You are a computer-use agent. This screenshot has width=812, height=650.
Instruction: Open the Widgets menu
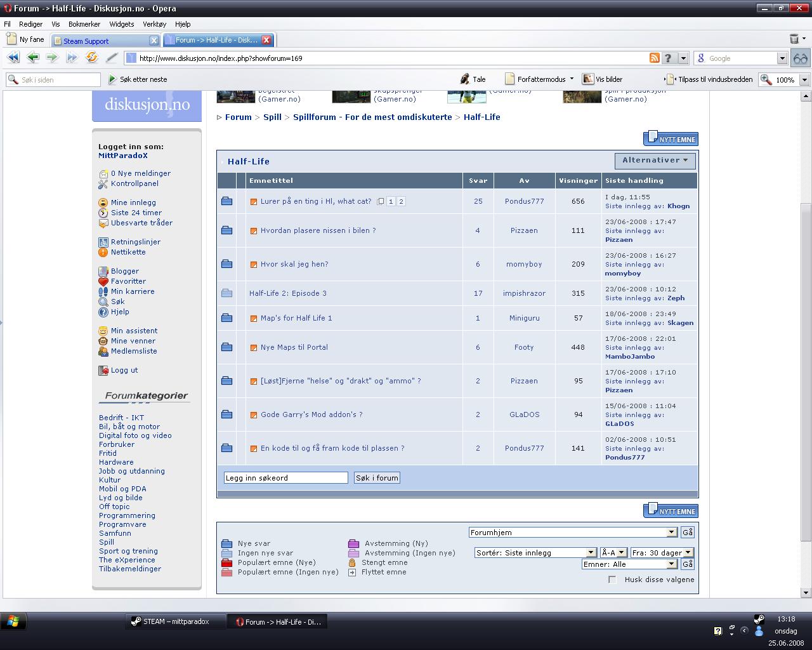121,24
